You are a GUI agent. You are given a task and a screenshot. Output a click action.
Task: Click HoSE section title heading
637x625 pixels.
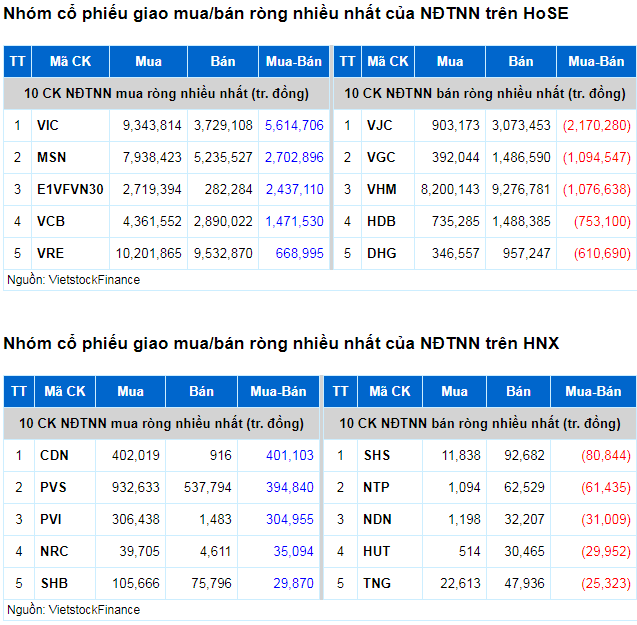pos(286,14)
